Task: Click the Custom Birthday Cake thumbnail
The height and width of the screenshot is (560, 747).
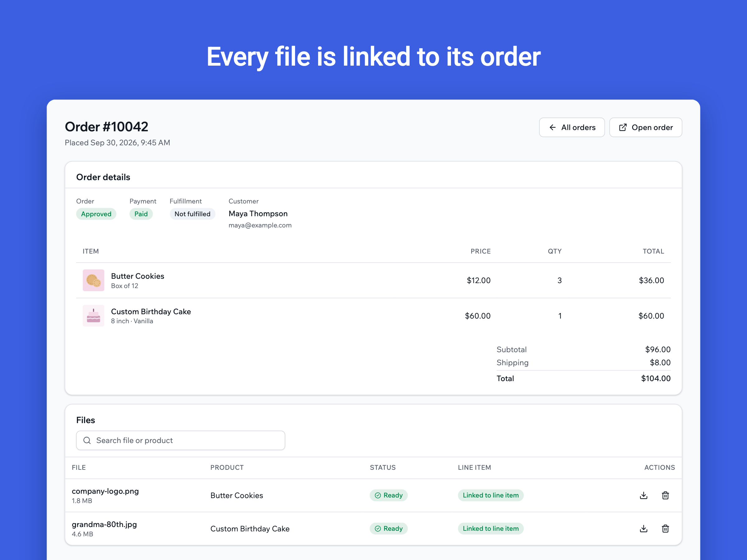Action: point(94,315)
